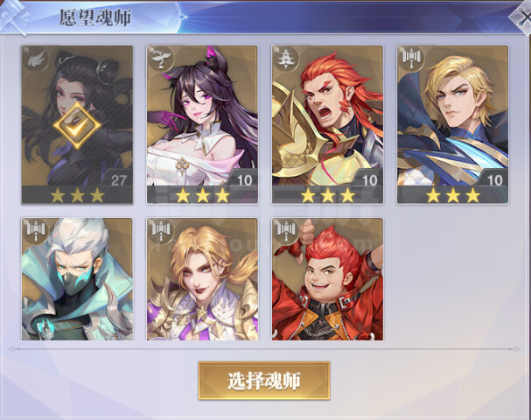Click the tower icon on red long-haired warrior
The height and width of the screenshot is (420, 531).
point(286,59)
